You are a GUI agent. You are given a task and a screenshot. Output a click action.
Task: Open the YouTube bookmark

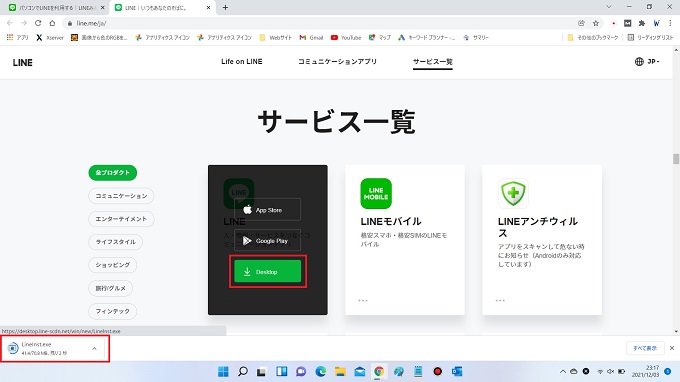[x=346, y=38]
